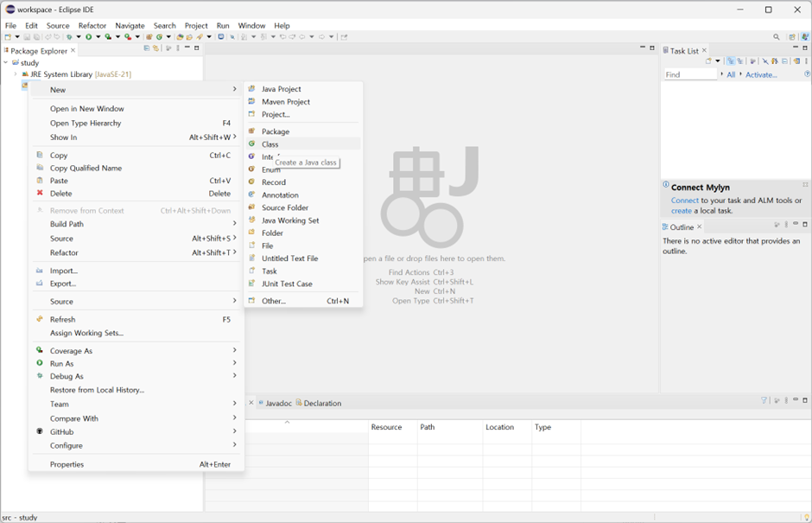Image resolution: width=812 pixels, height=523 pixels.
Task: Choose Open Type Hierarchy in context menu
Action: coord(136,123)
